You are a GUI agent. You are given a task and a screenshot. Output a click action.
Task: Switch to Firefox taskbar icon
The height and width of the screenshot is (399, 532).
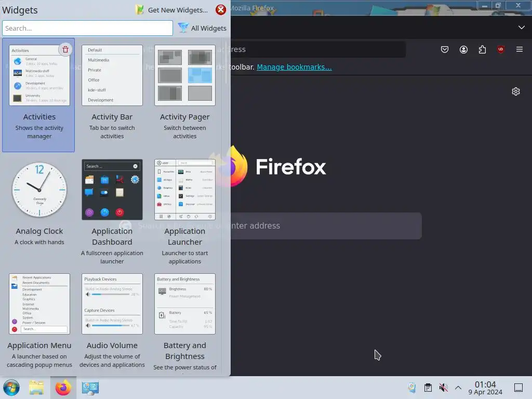pyautogui.click(x=63, y=388)
